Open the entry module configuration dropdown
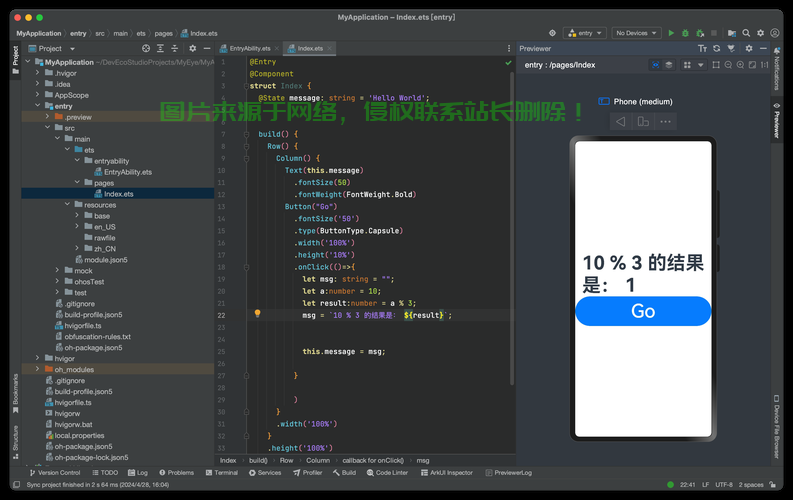 point(585,33)
